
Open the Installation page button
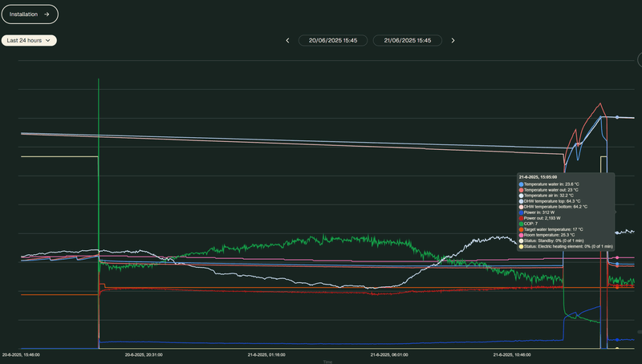[x=30, y=14]
